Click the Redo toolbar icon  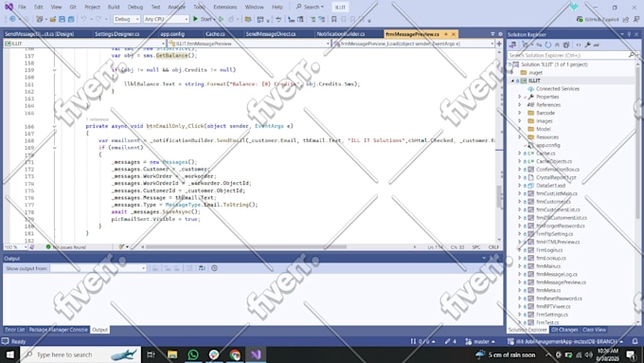coord(98,19)
